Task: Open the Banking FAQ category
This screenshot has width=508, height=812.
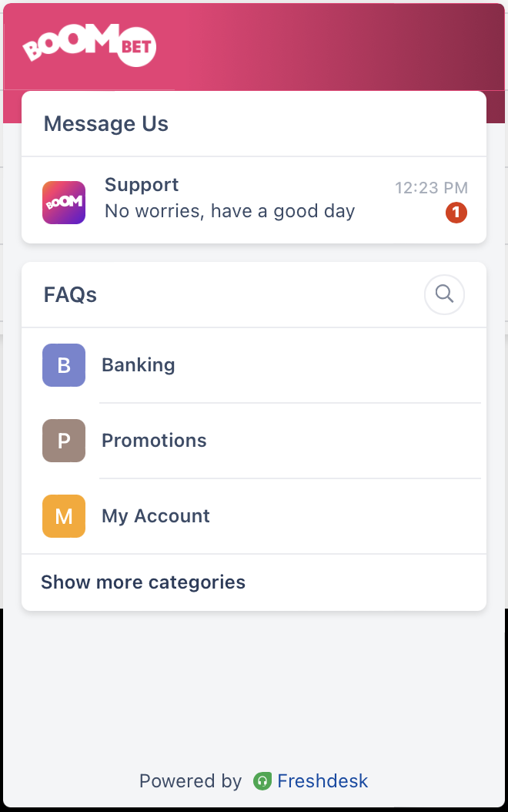Action: point(254,365)
